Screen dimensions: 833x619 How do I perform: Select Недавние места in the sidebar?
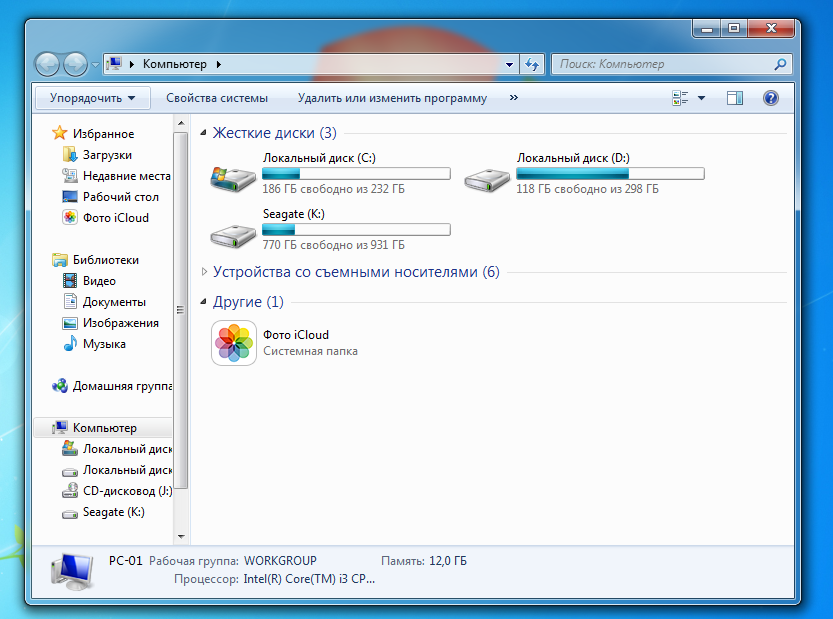click(126, 175)
